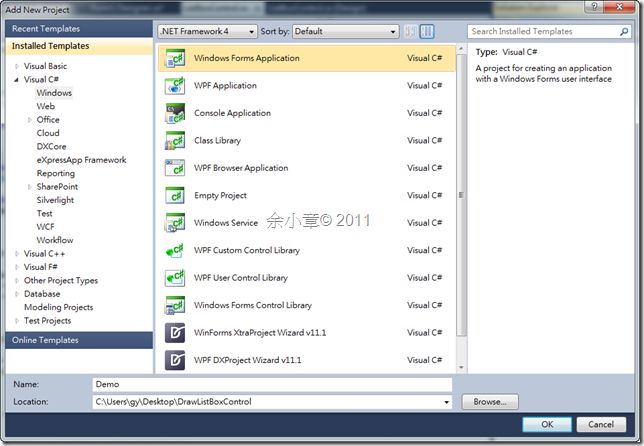Image resolution: width=644 pixels, height=446 pixels.
Task: Expand the SharePoint node
Action: pyautogui.click(x=30, y=187)
